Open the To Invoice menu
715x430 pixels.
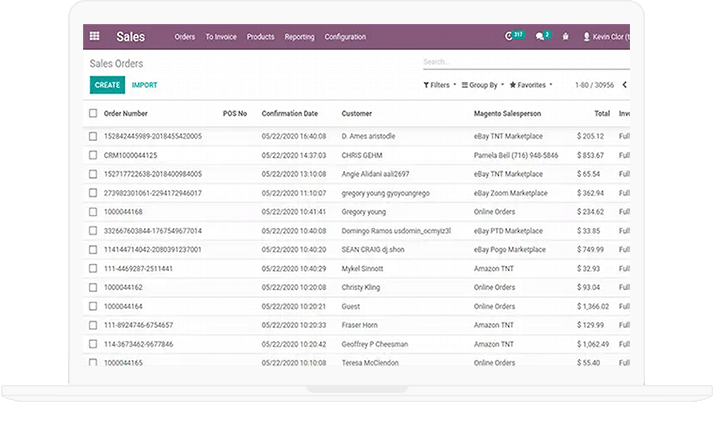click(x=221, y=37)
